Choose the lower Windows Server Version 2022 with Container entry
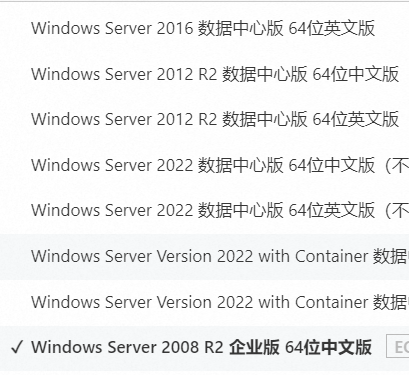This screenshot has height=375, width=409. (x=204, y=302)
